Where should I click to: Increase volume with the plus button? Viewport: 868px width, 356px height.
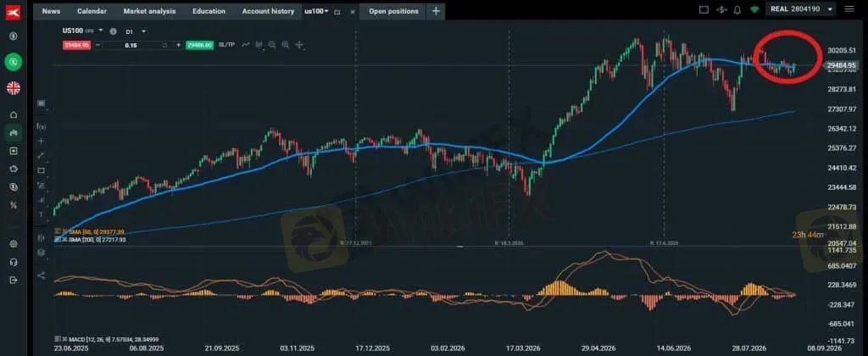[178, 45]
